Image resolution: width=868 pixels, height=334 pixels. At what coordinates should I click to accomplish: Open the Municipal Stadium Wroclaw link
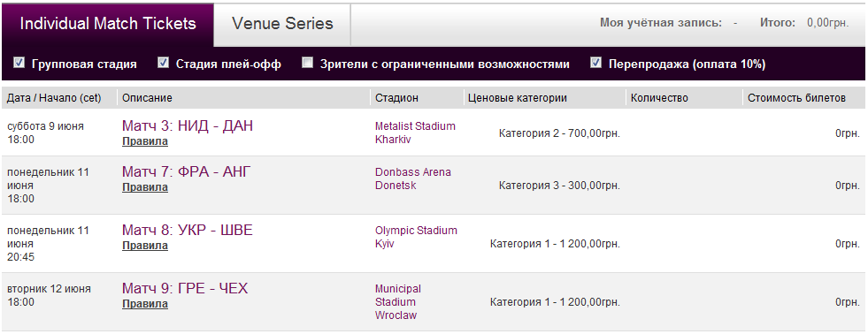tap(398, 302)
